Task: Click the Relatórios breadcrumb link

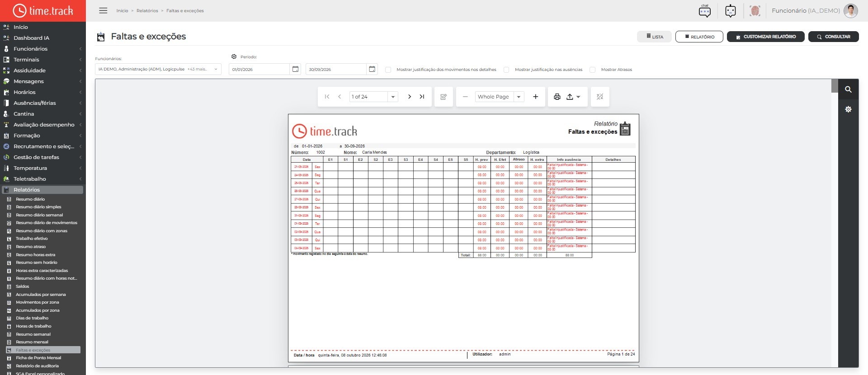Action: click(147, 10)
